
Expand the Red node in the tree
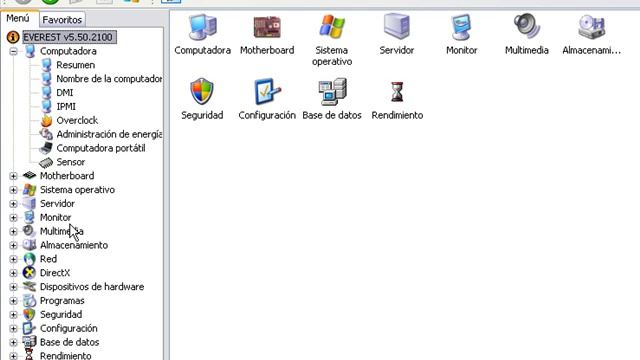coord(13,259)
